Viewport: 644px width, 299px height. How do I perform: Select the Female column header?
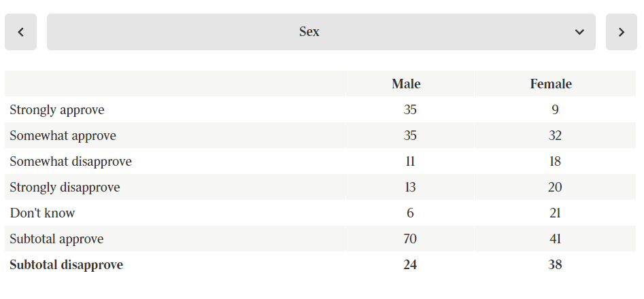(551, 84)
